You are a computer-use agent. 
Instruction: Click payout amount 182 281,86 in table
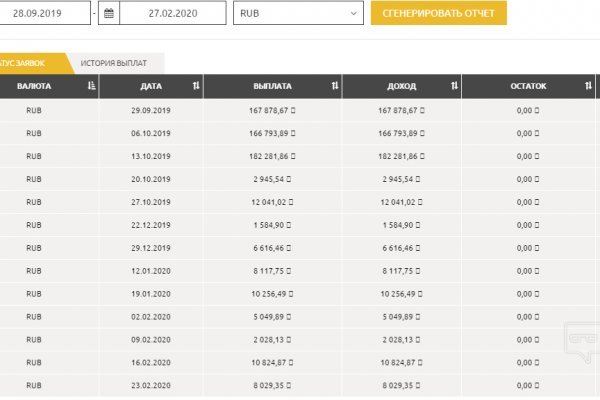point(272,155)
